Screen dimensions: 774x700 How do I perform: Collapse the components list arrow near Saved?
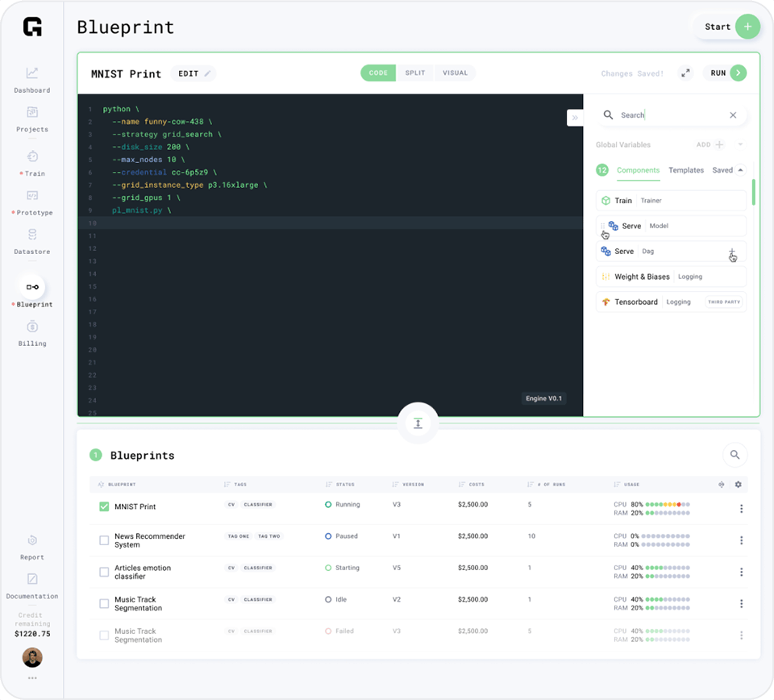[740, 170]
